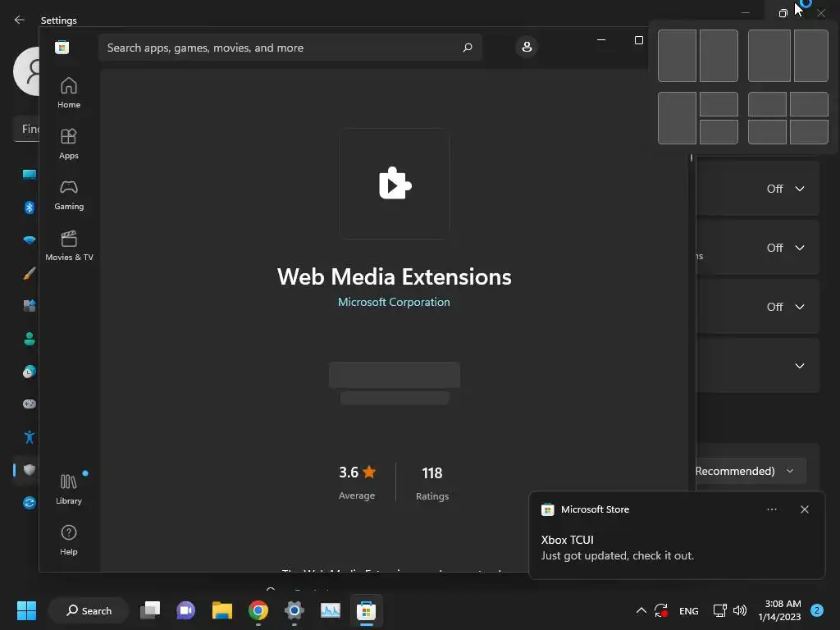The width and height of the screenshot is (840, 630).
Task: Switch ENG input language in tray
Action: 689,610
